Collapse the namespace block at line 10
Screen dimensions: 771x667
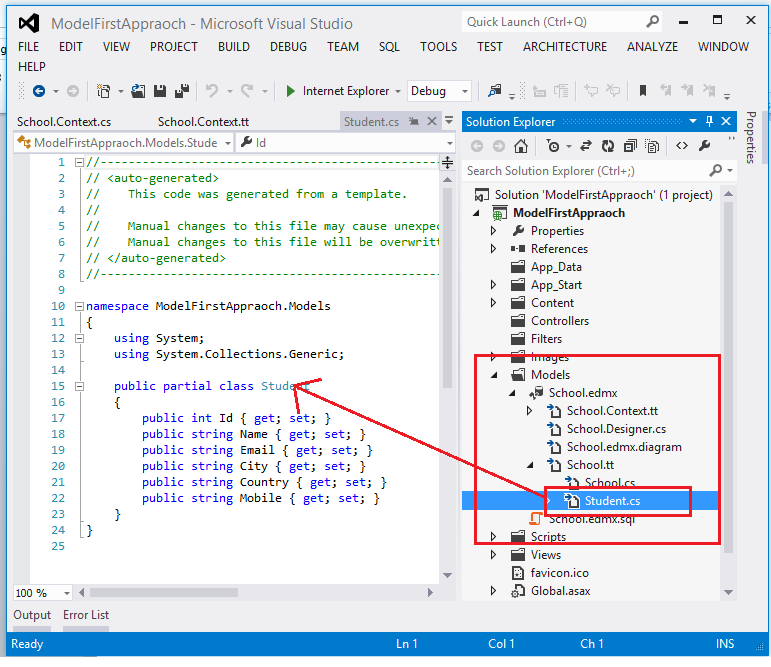80,306
